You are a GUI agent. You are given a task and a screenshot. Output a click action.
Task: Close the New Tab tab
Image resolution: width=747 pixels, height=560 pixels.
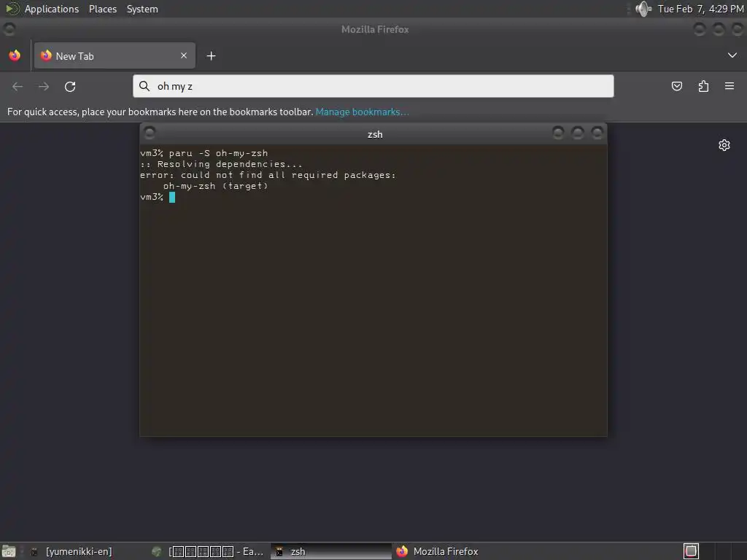[184, 55]
